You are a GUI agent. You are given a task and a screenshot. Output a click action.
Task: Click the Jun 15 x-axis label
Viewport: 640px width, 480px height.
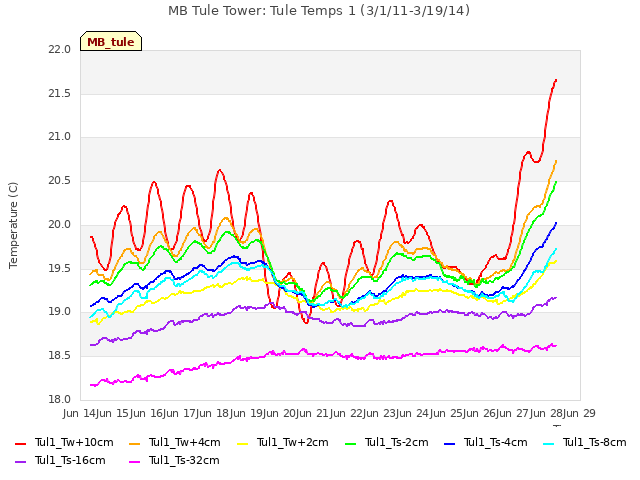click(x=113, y=413)
